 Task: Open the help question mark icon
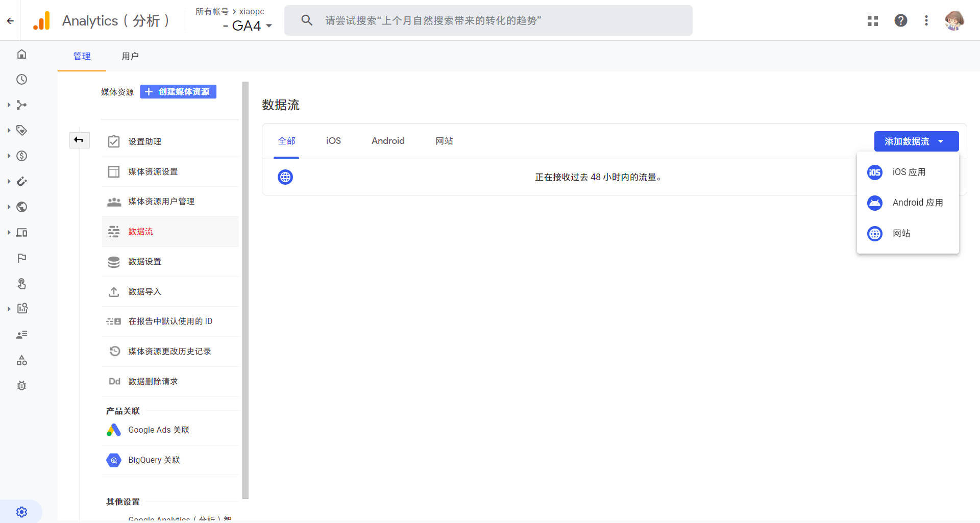coord(901,20)
